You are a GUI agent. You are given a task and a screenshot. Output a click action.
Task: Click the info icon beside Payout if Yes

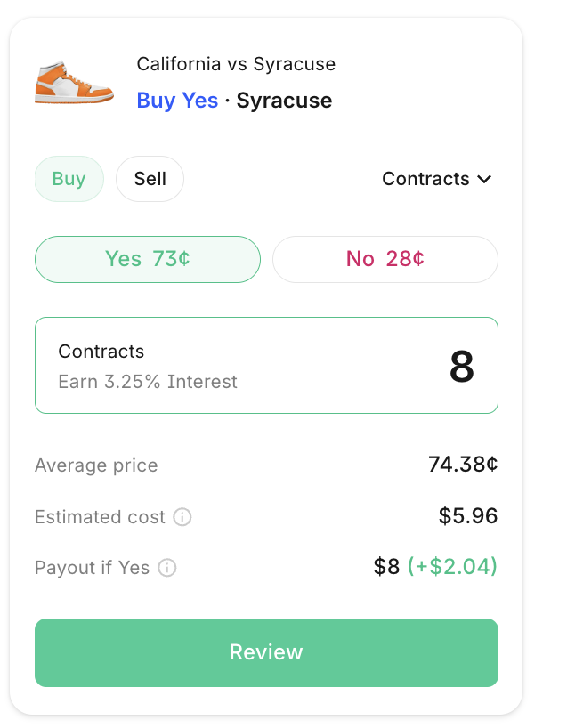[167, 568]
